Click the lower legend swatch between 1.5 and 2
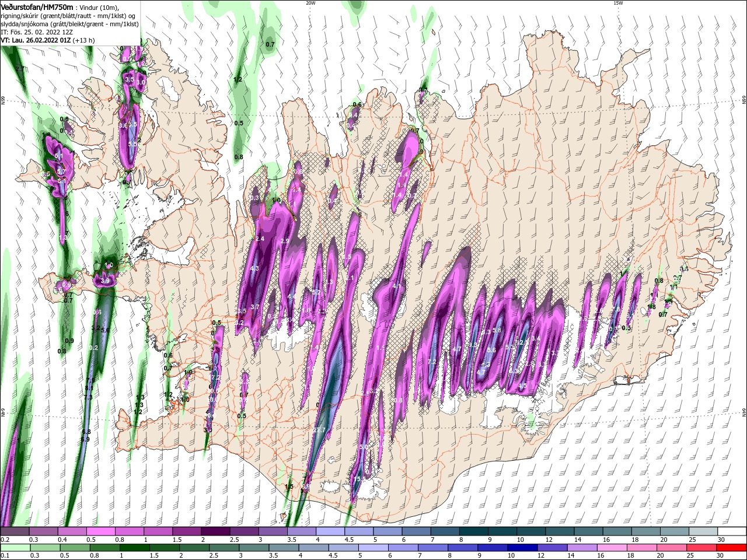Image resolution: width=747 pixels, height=560 pixels. [163, 548]
